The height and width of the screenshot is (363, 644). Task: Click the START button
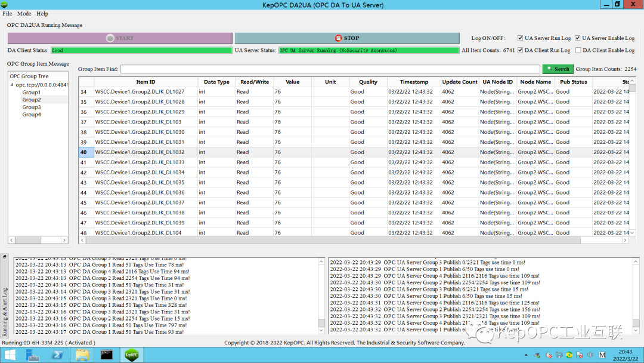120,38
